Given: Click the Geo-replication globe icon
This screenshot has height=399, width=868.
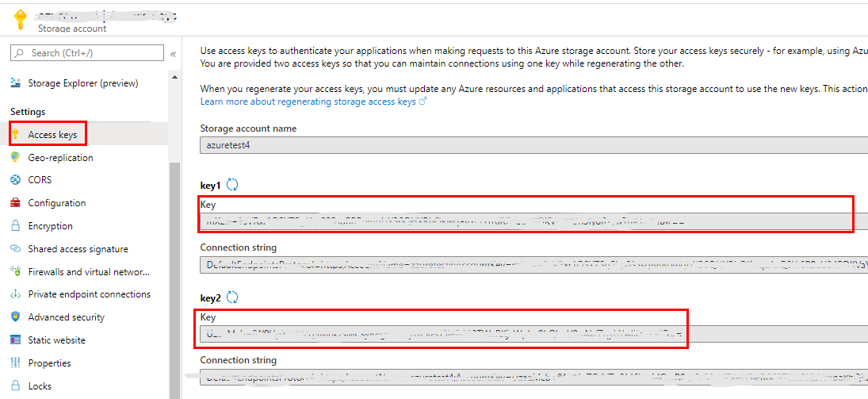Looking at the screenshot, I should [x=16, y=157].
